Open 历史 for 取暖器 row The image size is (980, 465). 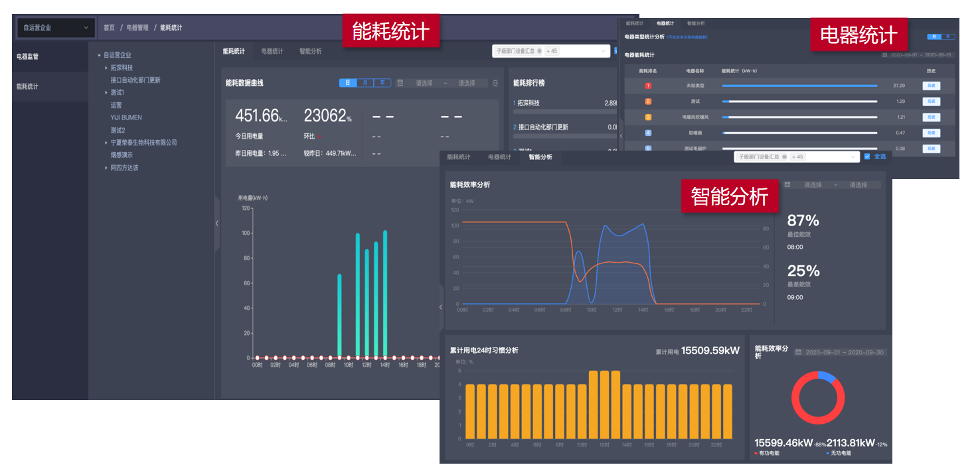[931, 133]
